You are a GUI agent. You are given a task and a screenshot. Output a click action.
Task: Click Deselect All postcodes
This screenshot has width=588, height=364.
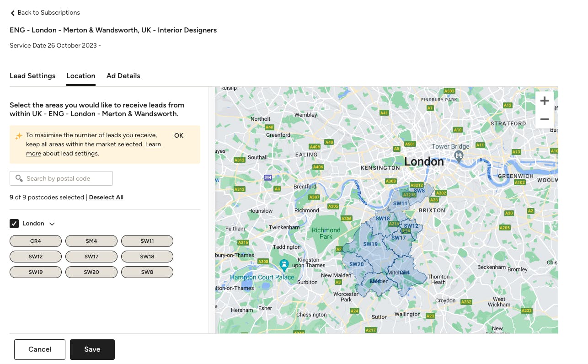click(x=106, y=198)
